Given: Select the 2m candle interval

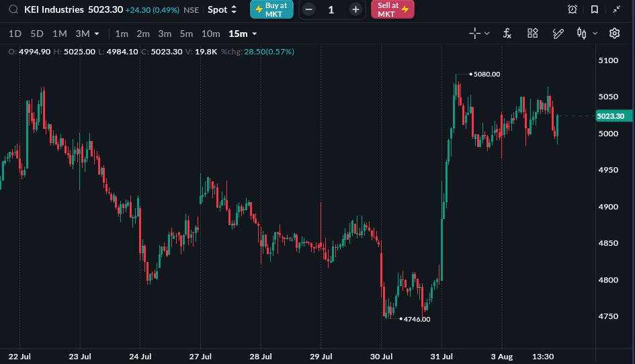Looking at the screenshot, I should tap(143, 34).
